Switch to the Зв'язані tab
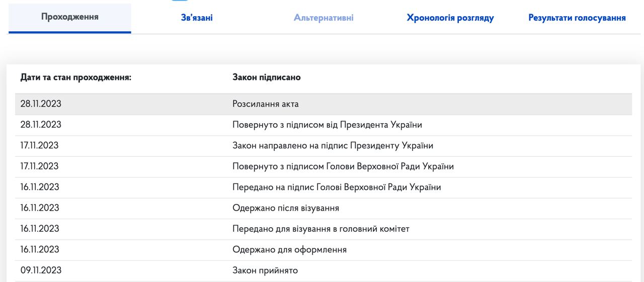644x282 pixels. tap(197, 18)
